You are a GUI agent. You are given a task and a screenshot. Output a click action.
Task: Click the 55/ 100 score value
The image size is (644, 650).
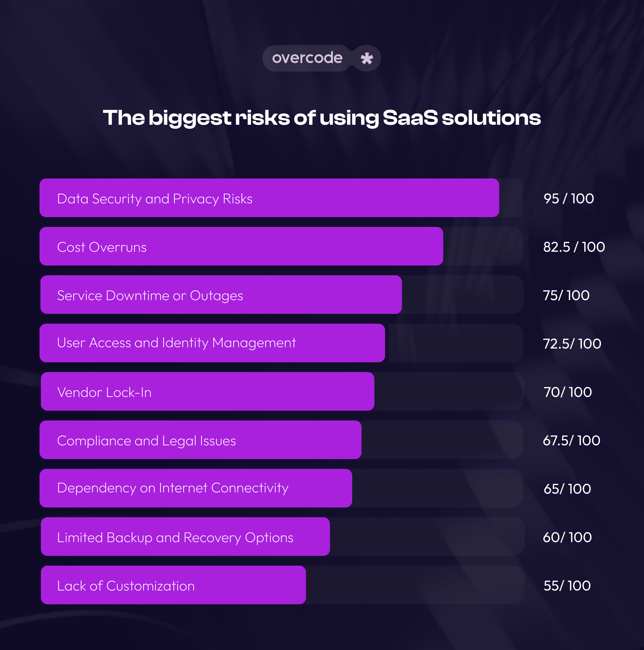pyautogui.click(x=567, y=586)
